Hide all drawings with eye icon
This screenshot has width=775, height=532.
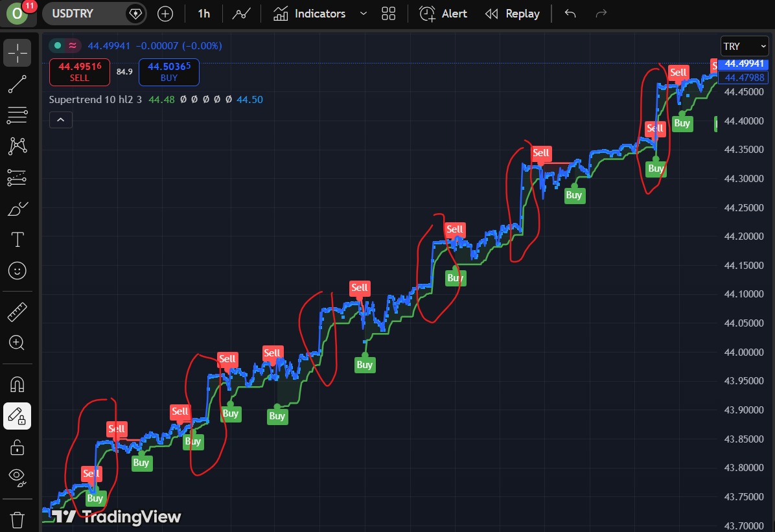click(17, 478)
